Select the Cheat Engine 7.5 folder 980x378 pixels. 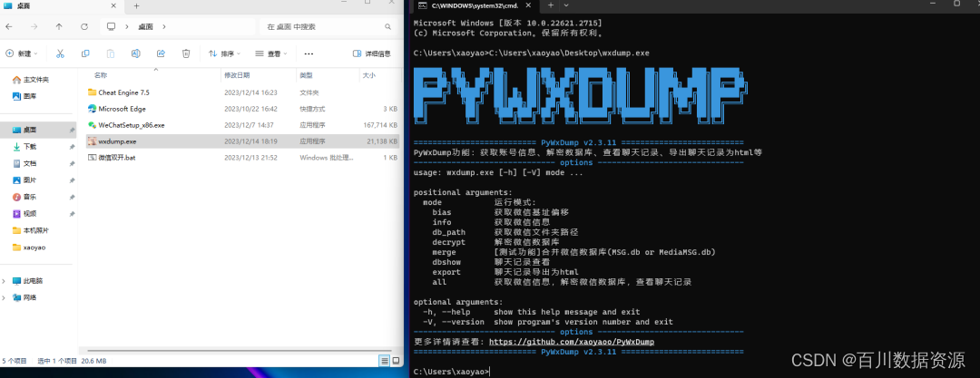click(242, 92)
